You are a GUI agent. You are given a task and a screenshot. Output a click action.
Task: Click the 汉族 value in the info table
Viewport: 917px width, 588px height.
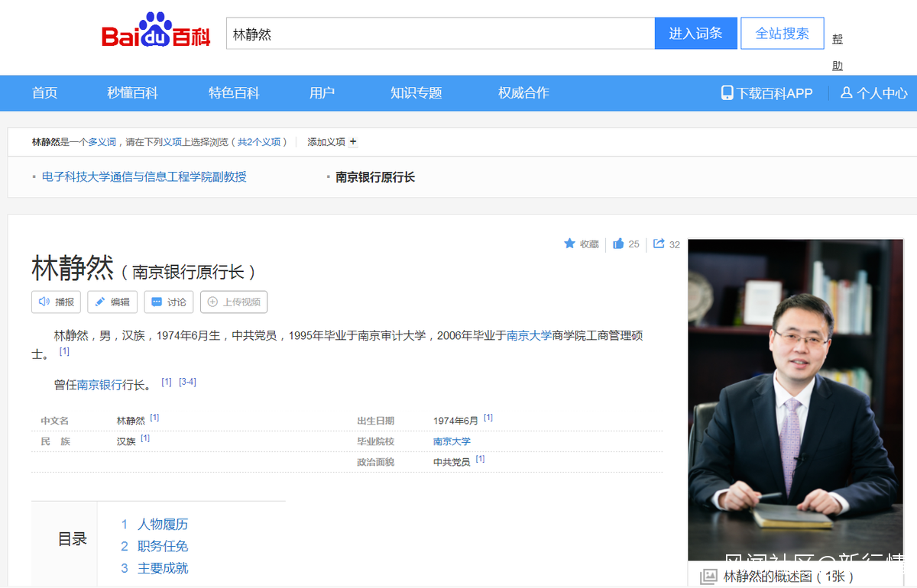pyautogui.click(x=126, y=441)
